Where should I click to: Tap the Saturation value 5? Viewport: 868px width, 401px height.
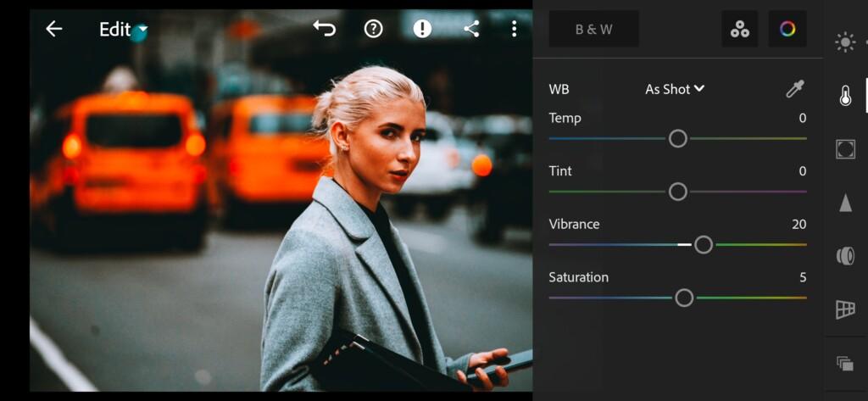[803, 277]
